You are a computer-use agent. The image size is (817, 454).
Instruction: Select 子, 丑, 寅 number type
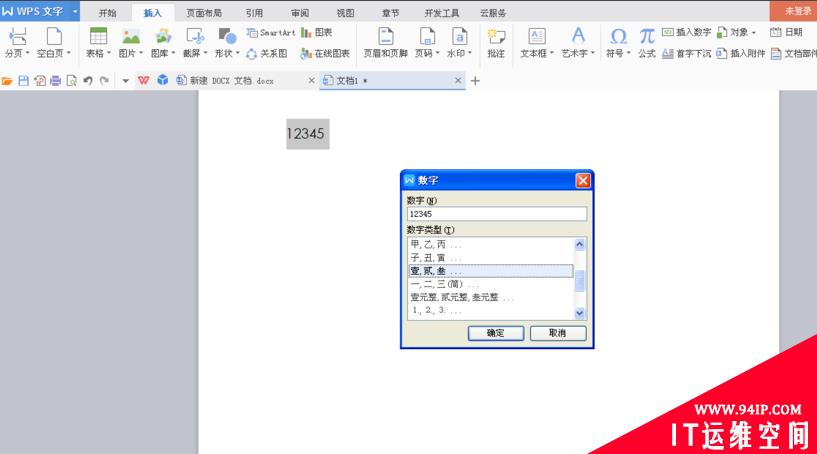click(x=490, y=258)
